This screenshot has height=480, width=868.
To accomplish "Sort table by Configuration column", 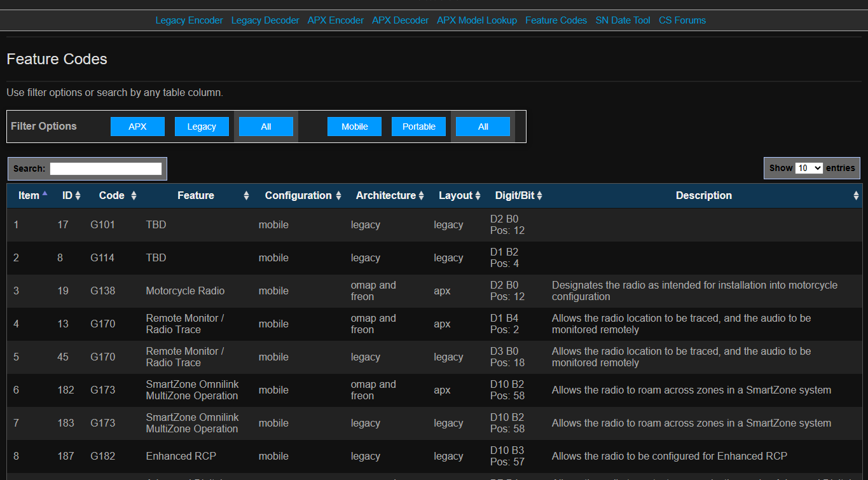I will (299, 195).
